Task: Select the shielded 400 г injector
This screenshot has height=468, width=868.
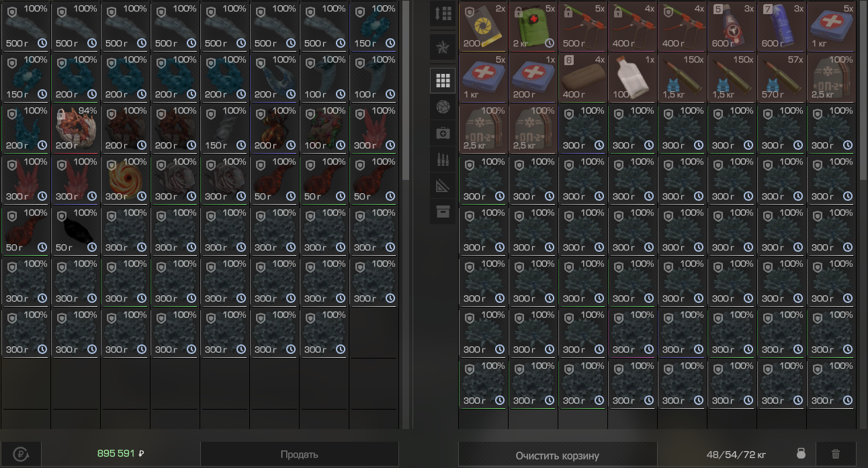Action: [682, 26]
